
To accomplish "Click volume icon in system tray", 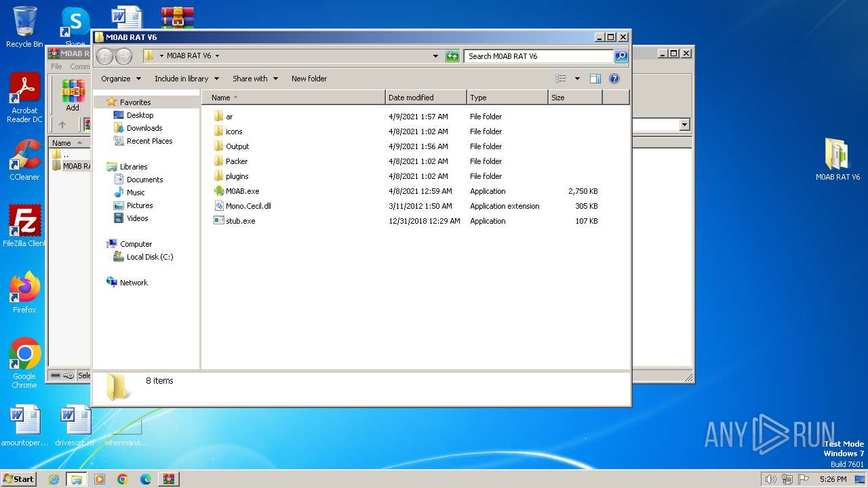I will 770,479.
